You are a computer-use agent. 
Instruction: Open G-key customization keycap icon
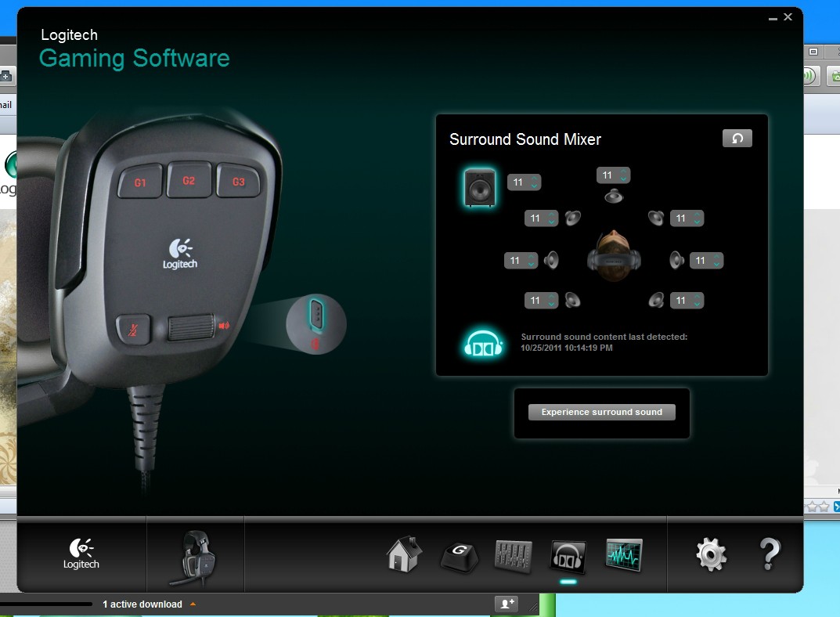(x=459, y=557)
